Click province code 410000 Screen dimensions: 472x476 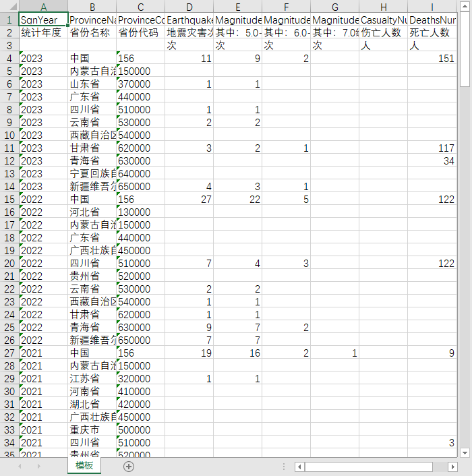pos(140,391)
